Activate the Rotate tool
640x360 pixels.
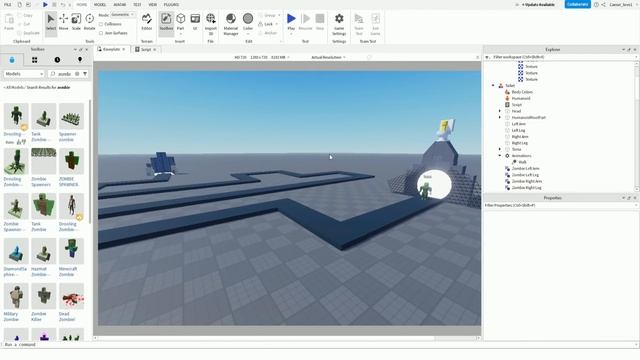(x=89, y=22)
